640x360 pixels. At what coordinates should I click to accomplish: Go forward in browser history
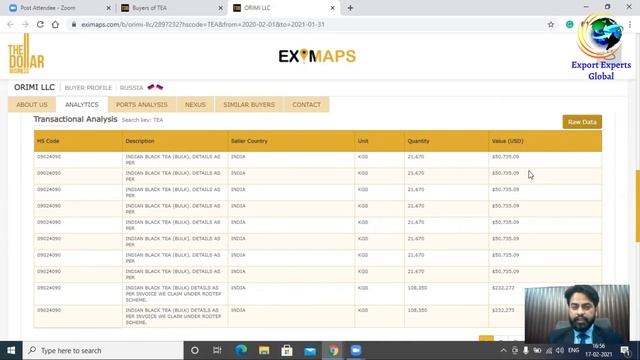click(x=25, y=24)
